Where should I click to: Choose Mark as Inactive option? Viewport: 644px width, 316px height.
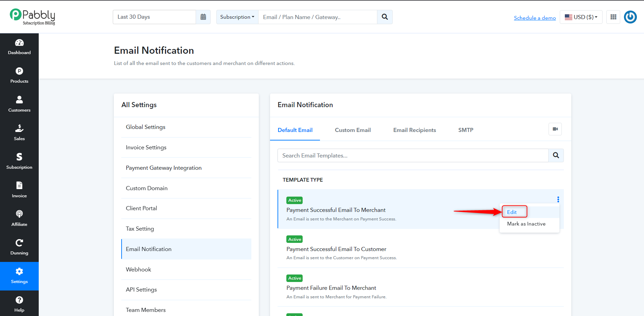tap(526, 224)
